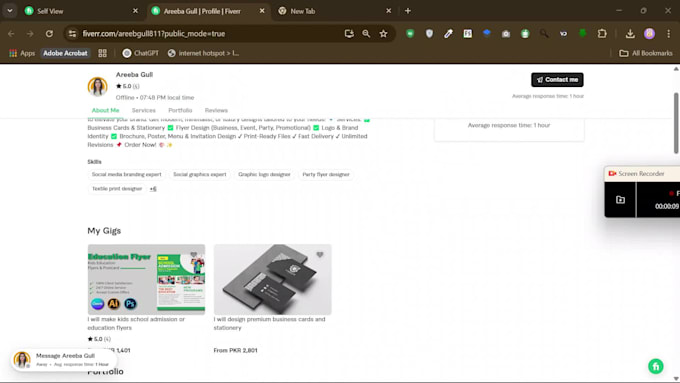
Task: Select the Services profile tab
Action: [144, 111]
